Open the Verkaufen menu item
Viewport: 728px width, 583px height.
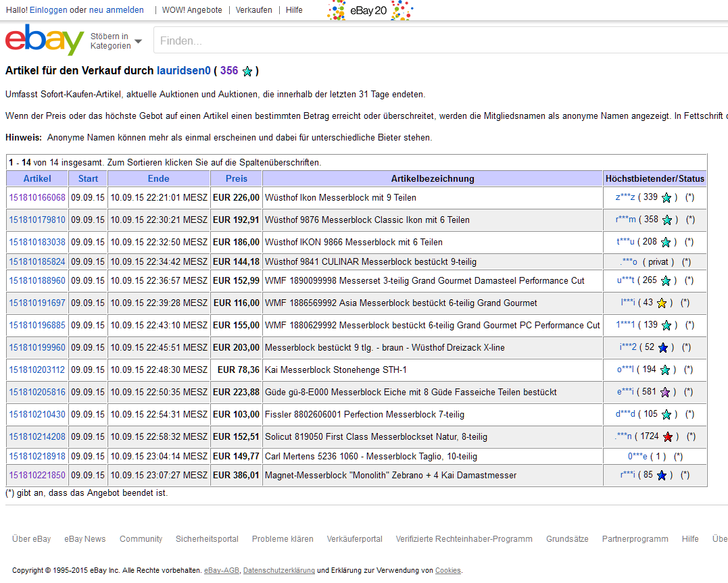(x=253, y=9)
